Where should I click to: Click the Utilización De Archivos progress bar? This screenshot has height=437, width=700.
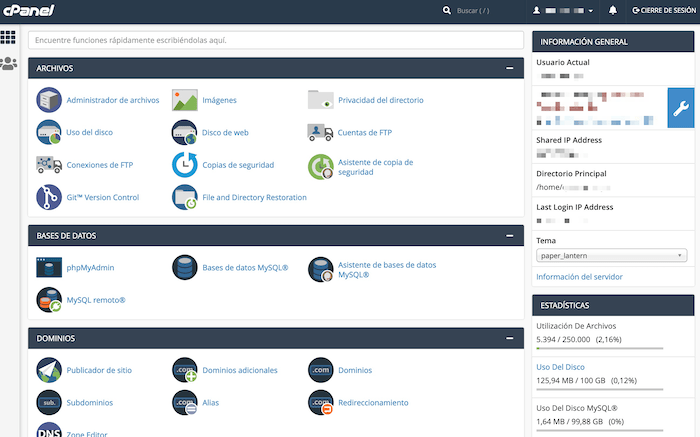[x=600, y=348]
